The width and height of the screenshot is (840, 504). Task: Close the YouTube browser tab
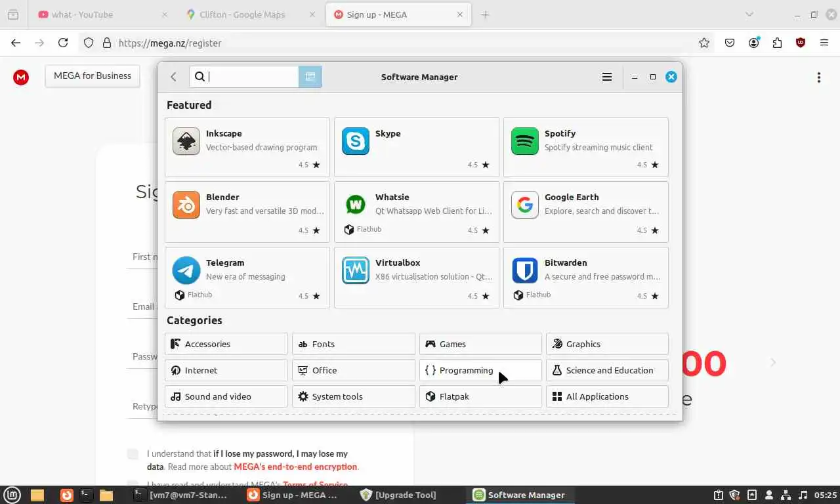(x=164, y=14)
